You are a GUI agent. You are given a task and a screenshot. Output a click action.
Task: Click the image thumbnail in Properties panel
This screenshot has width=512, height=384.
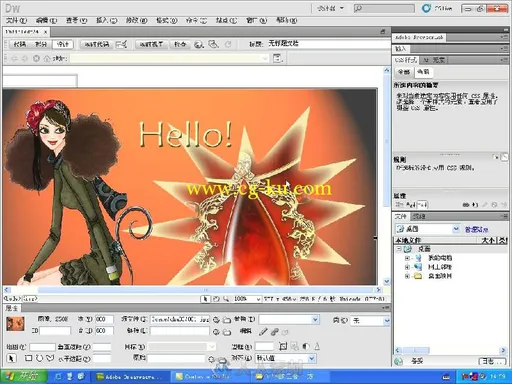click(x=15, y=324)
